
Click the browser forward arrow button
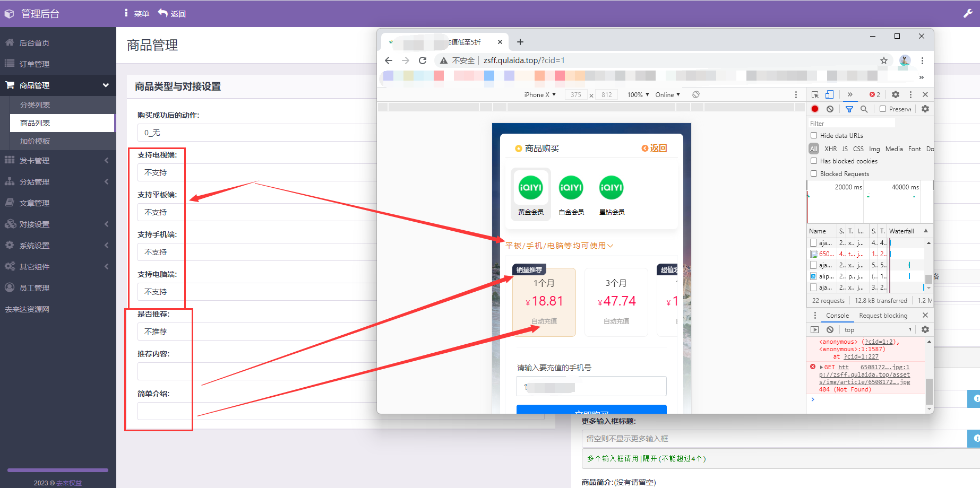(406, 60)
